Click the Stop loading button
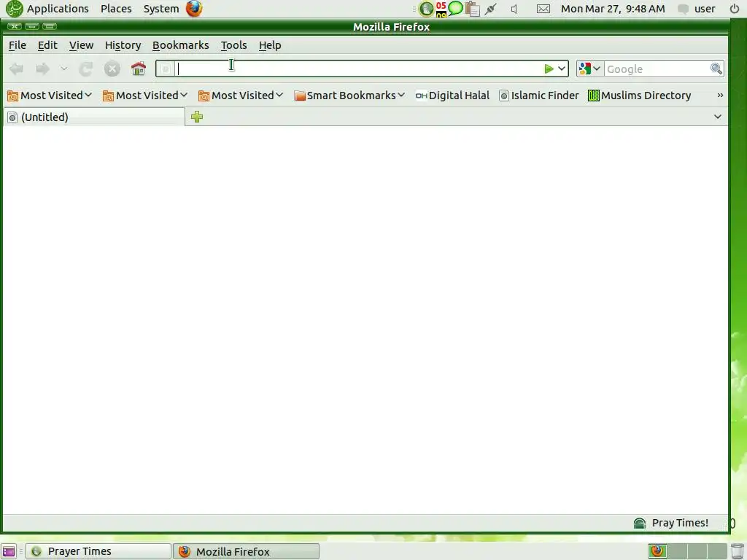Screen dimensions: 747x560 coord(112,69)
